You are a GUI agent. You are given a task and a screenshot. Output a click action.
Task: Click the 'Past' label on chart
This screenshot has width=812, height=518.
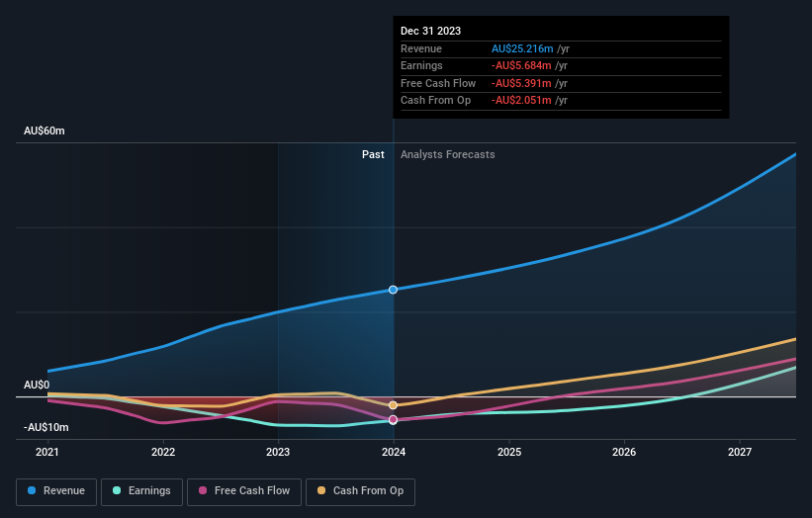(x=373, y=154)
